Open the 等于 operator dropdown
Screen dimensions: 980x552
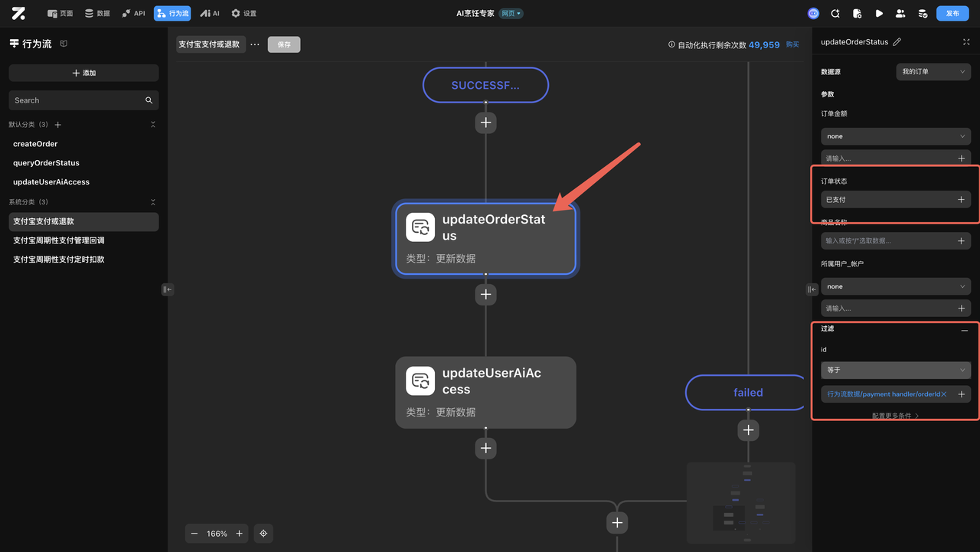click(x=896, y=370)
